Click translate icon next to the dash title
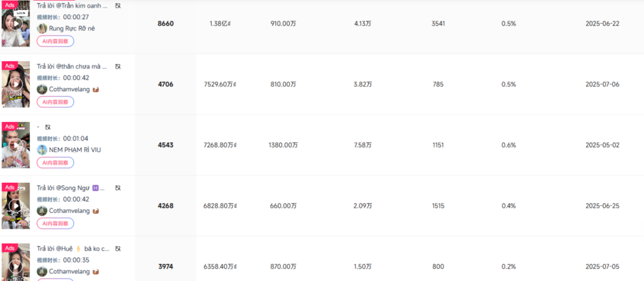The width and height of the screenshot is (644, 281). pyautogui.click(x=48, y=127)
